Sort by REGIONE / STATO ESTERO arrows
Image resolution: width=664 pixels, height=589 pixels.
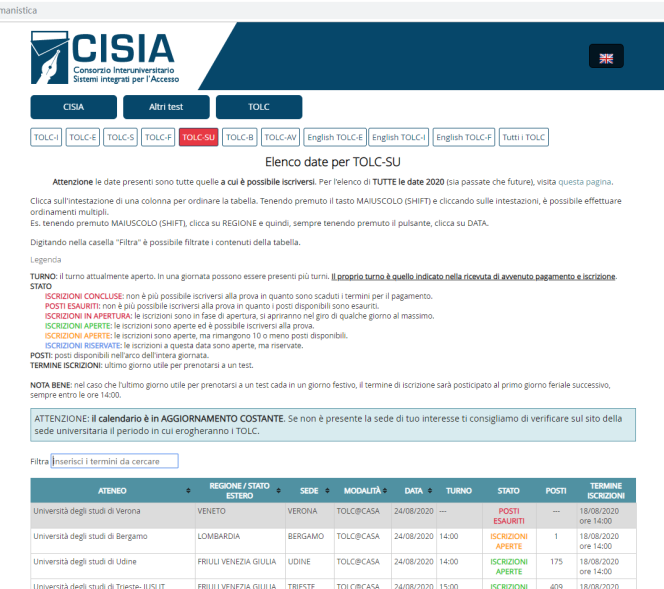[279, 490]
